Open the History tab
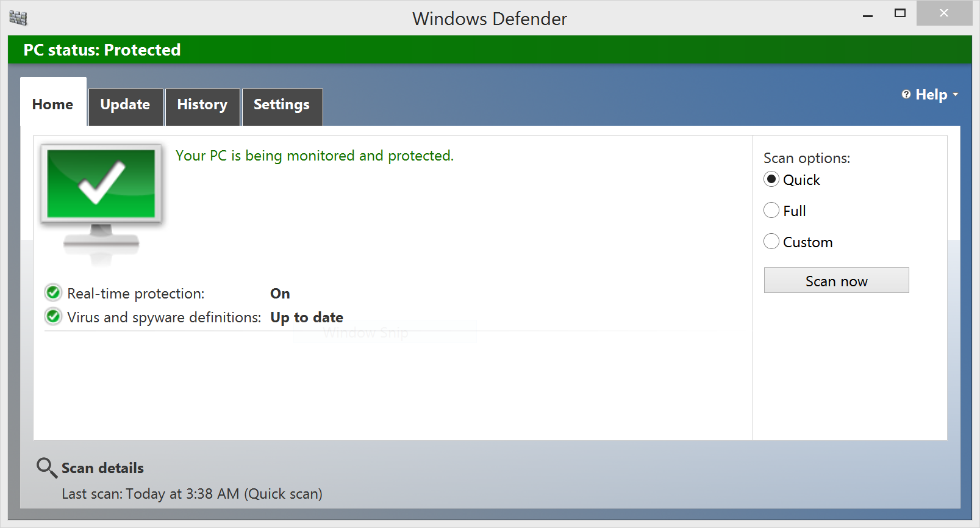 202,105
